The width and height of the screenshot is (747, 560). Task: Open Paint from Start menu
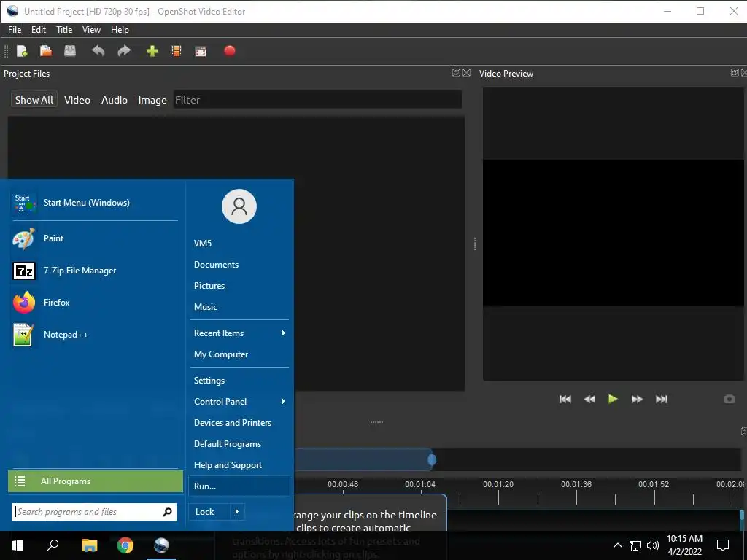point(95,238)
